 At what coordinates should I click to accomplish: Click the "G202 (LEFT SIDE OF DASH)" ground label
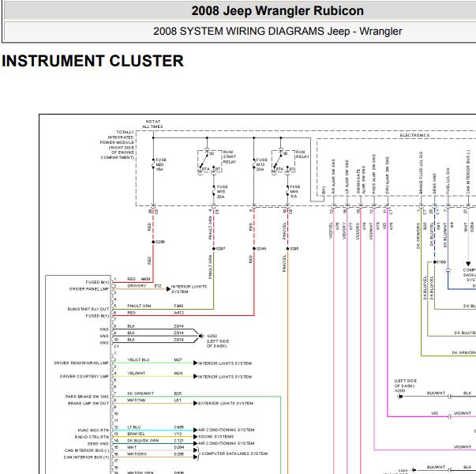pos(218,341)
